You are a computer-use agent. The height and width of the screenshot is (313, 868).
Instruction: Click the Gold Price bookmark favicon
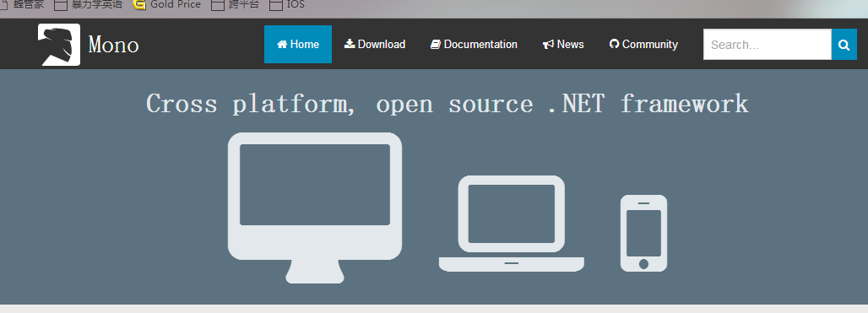point(139,4)
